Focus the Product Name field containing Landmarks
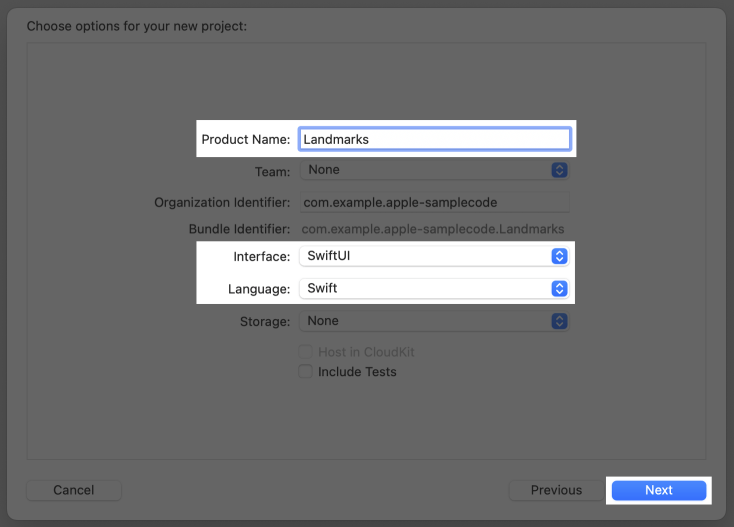This screenshot has width=734, height=527. (435, 139)
